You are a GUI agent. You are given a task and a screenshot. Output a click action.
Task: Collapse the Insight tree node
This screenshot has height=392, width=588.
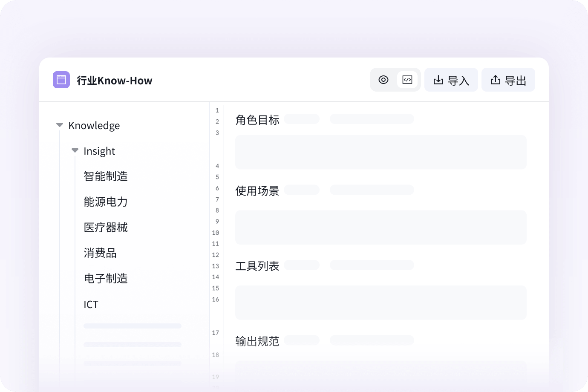[75, 150]
